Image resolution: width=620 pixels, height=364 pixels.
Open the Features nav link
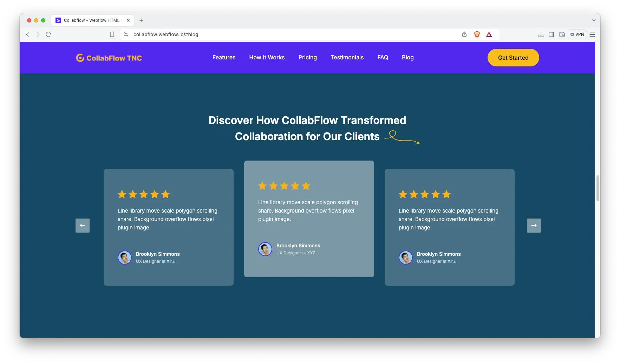tap(224, 58)
